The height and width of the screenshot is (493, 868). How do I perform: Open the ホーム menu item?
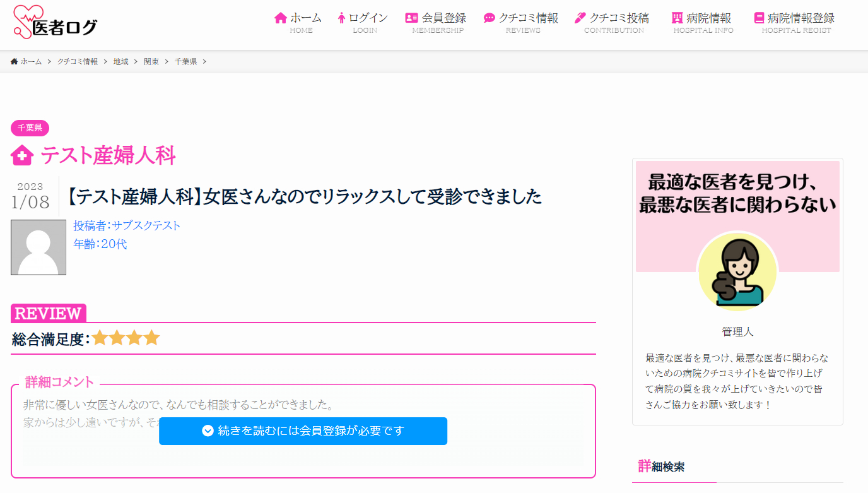(x=298, y=23)
